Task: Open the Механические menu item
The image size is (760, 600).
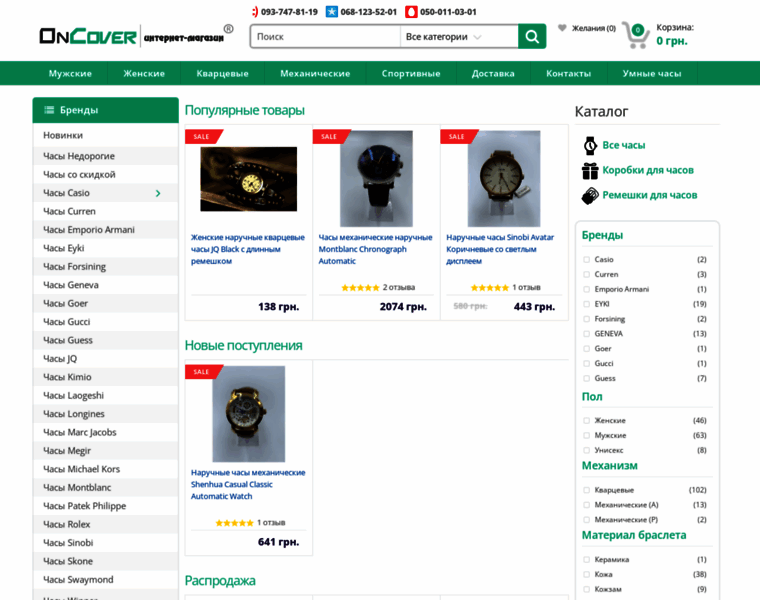Action: [x=315, y=74]
